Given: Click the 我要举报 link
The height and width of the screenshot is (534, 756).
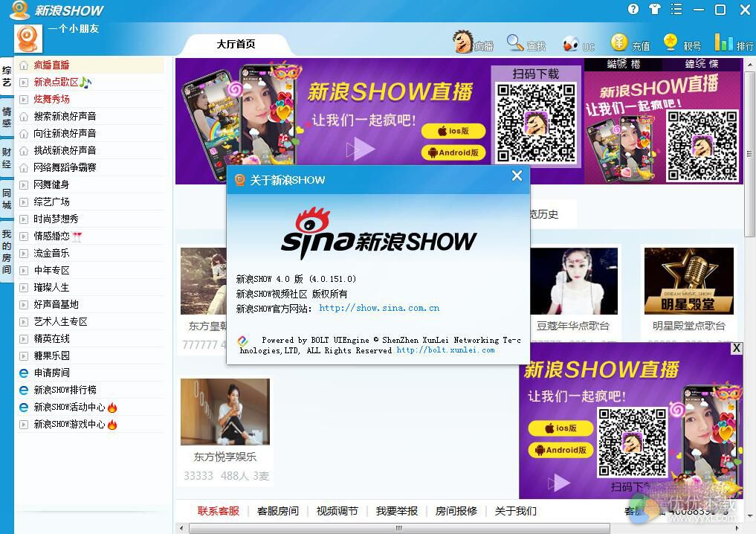Looking at the screenshot, I should point(397,511).
